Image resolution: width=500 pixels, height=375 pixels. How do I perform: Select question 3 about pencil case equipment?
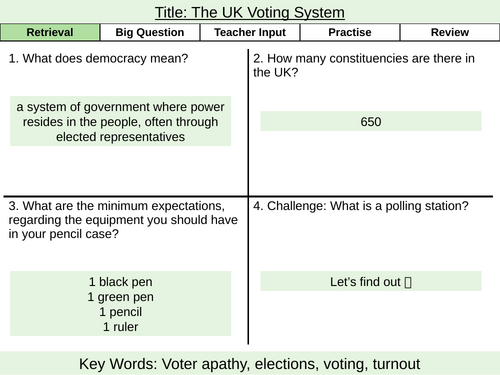coord(123,220)
